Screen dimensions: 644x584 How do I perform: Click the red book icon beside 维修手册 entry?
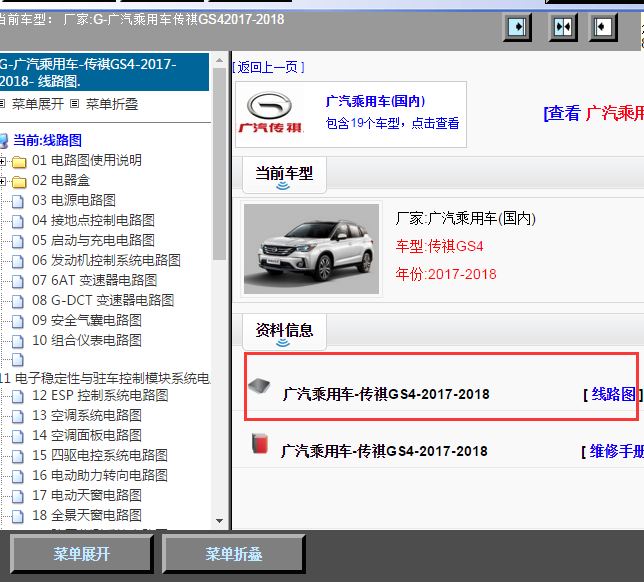pos(260,444)
